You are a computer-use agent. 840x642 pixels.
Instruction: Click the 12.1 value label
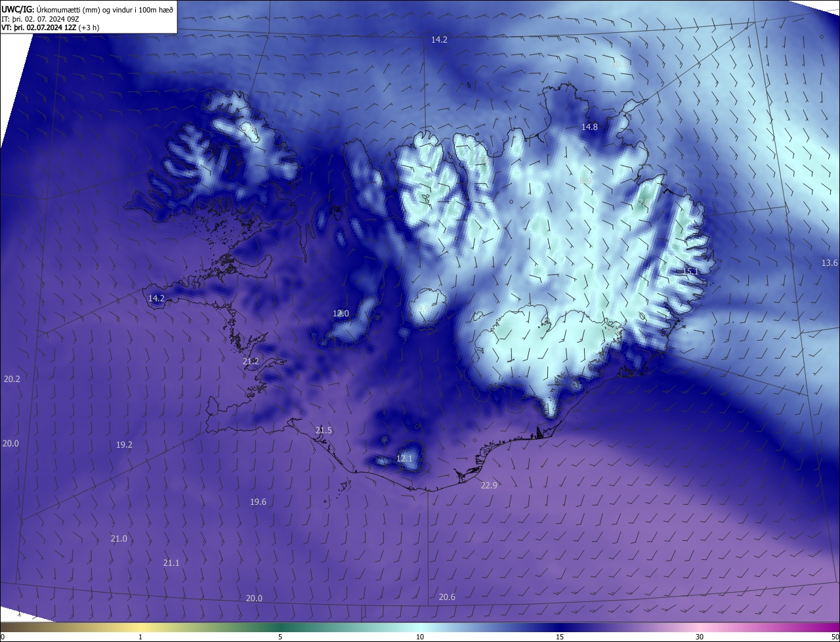(x=404, y=458)
